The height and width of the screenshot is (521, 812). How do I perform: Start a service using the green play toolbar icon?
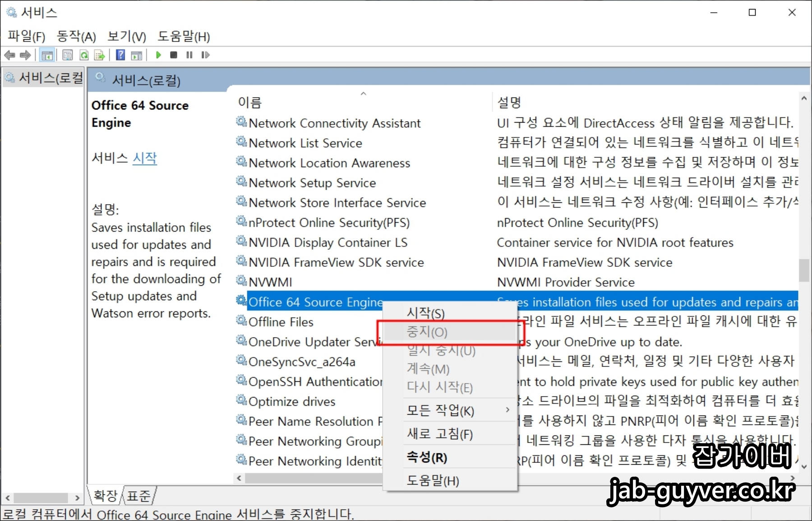tap(158, 55)
